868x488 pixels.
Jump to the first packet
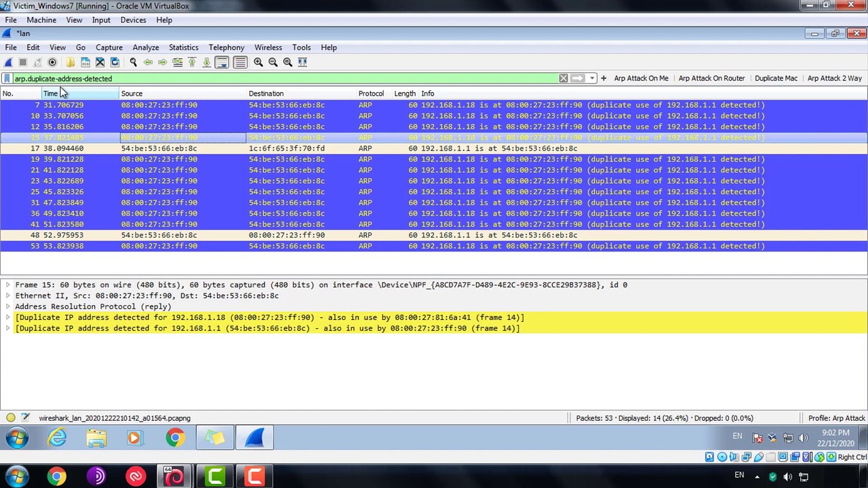[x=192, y=62]
